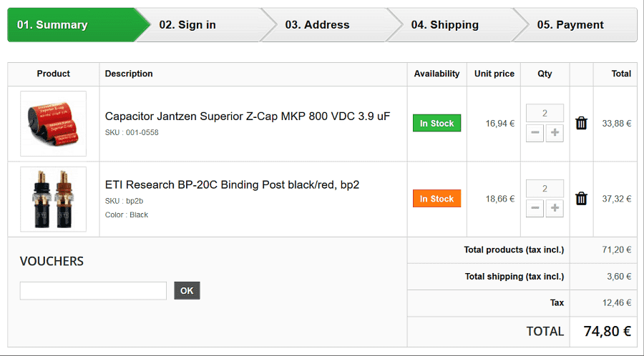This screenshot has height=356, width=644.
Task: Open Capacitor Jantzen Superior Z-Cap link
Action: tap(247, 116)
